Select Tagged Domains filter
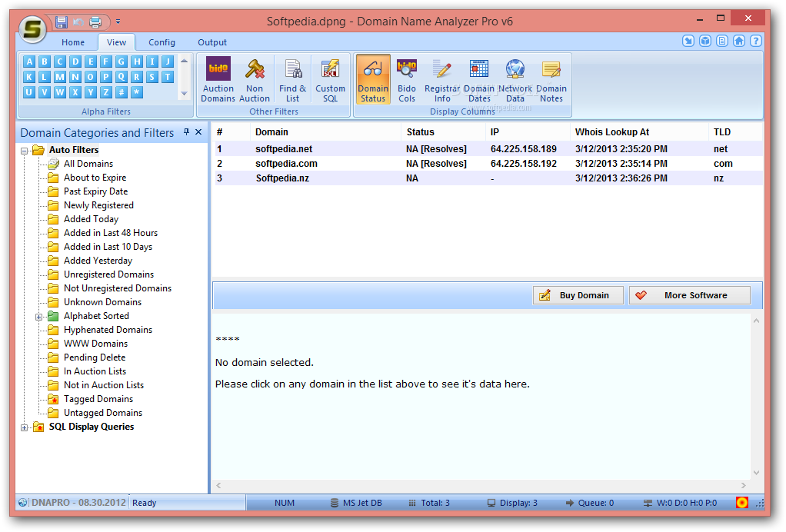This screenshot has width=786, height=532. (x=98, y=399)
